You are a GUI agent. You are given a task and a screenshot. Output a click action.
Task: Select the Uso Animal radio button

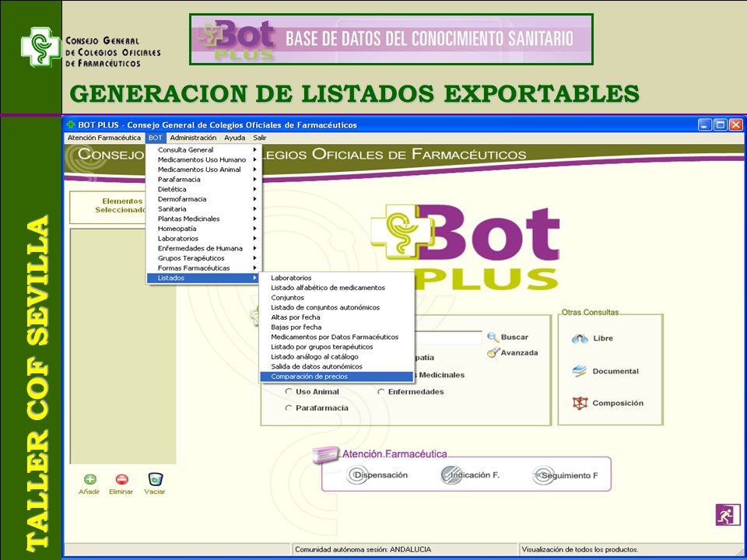(288, 391)
